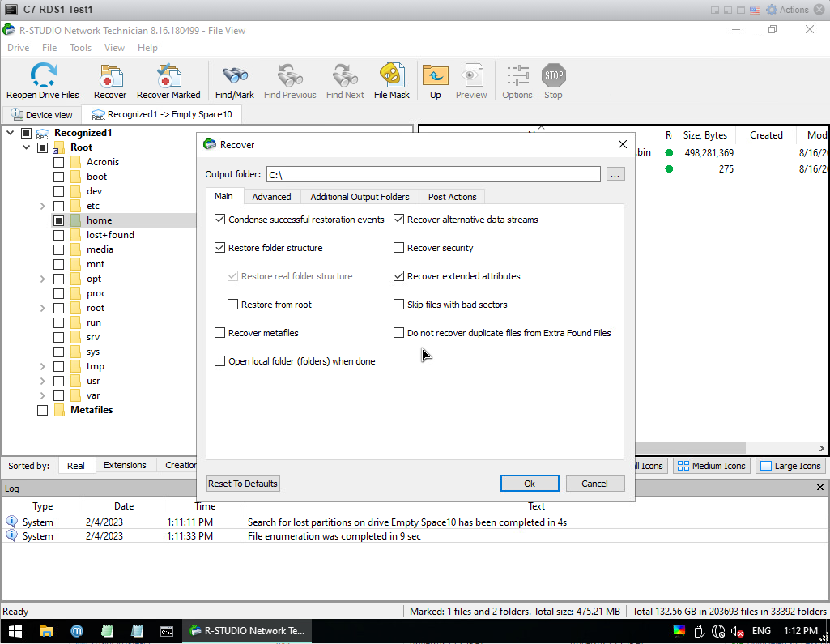This screenshot has width=830, height=644.
Task: Enable the Recover security checkbox
Action: [x=399, y=248]
